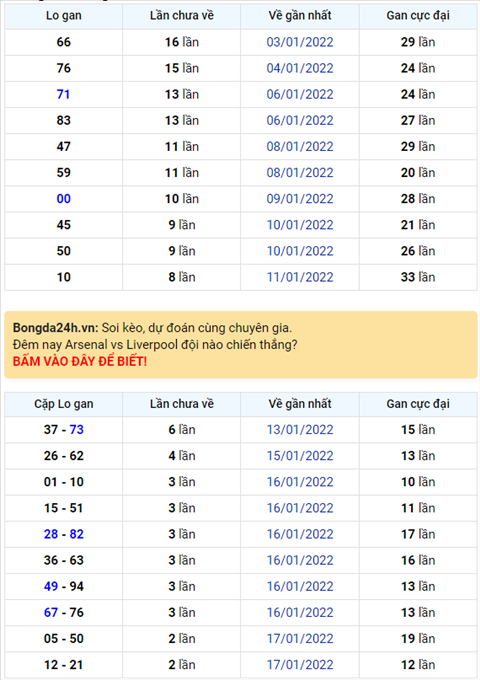Open the 04/01/2022 date link
Viewport: 480px width, 680px height.
(x=300, y=68)
